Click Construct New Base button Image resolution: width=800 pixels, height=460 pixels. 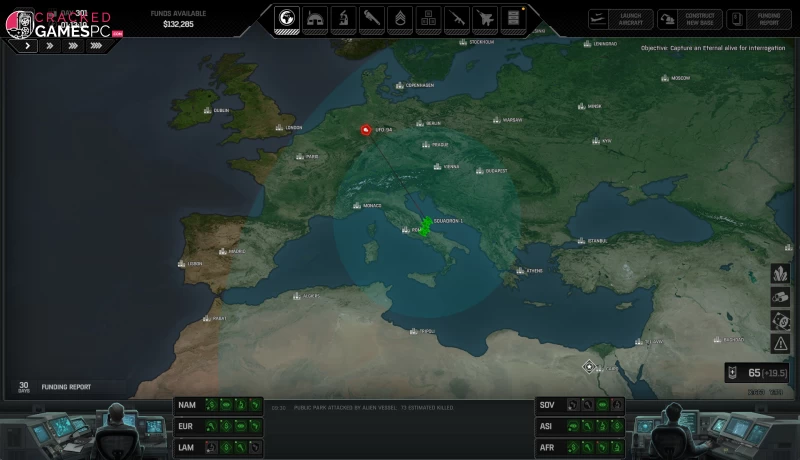688,19
